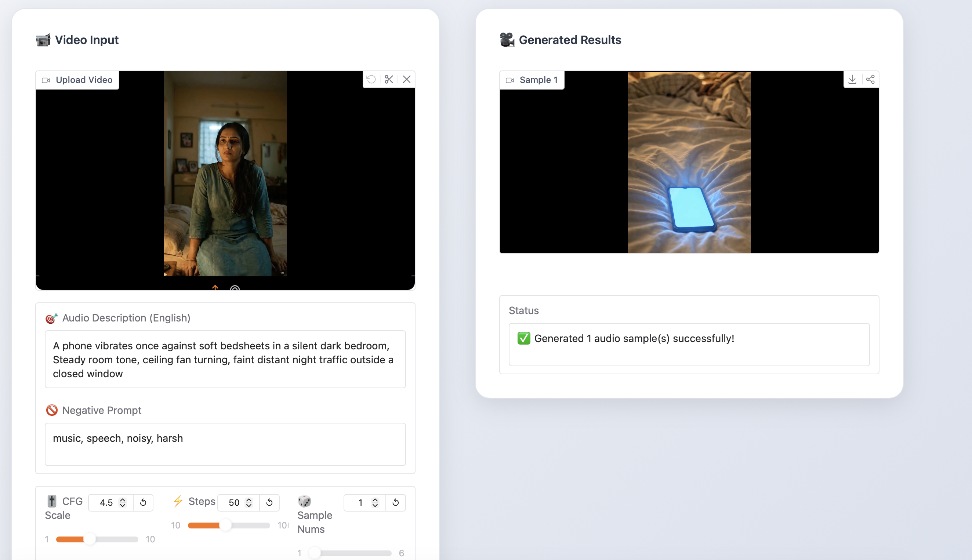Click the Status label
Viewport: 972px width, 560px height.
point(523,311)
